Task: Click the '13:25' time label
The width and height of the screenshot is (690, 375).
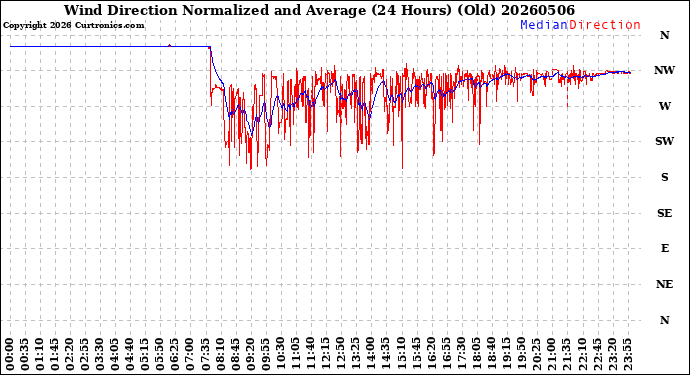Action: tap(356, 355)
